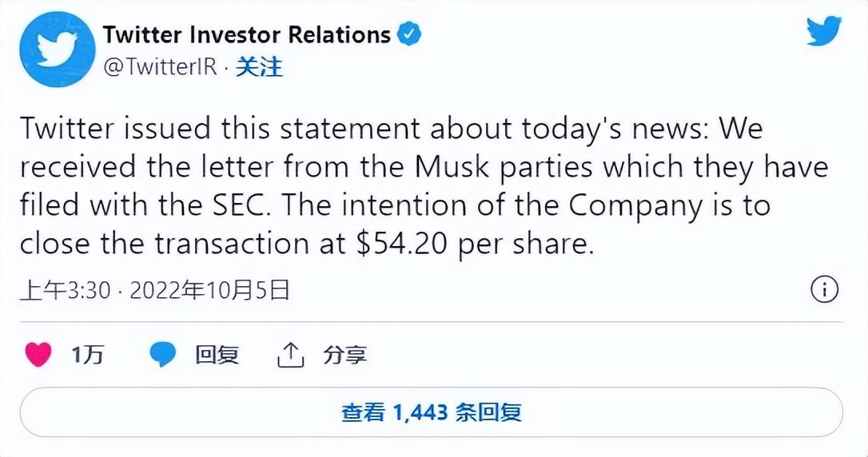Click the Twitter Investor Relations profile avatar
868x457 pixels.
coord(58,50)
